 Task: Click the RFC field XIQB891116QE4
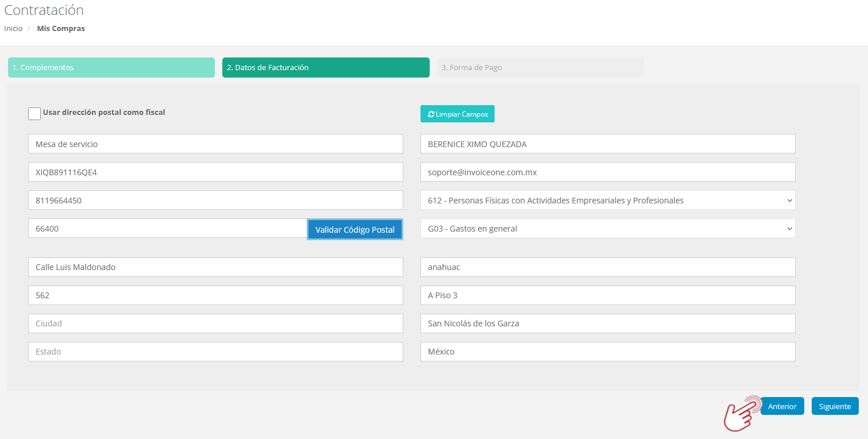coord(215,172)
